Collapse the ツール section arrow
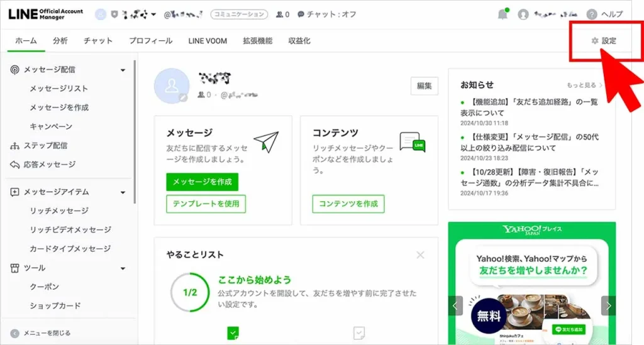 [123, 269]
